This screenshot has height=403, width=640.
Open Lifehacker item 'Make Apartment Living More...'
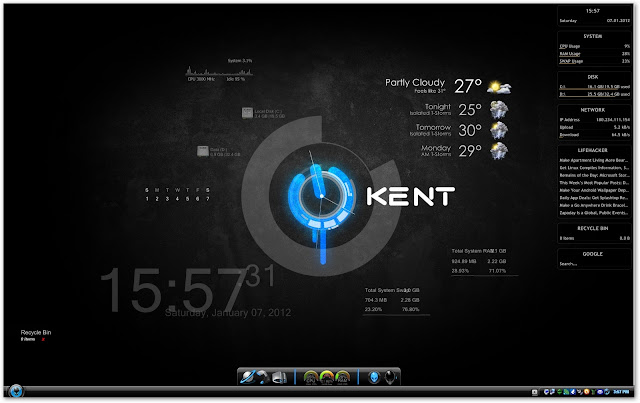coord(594,160)
